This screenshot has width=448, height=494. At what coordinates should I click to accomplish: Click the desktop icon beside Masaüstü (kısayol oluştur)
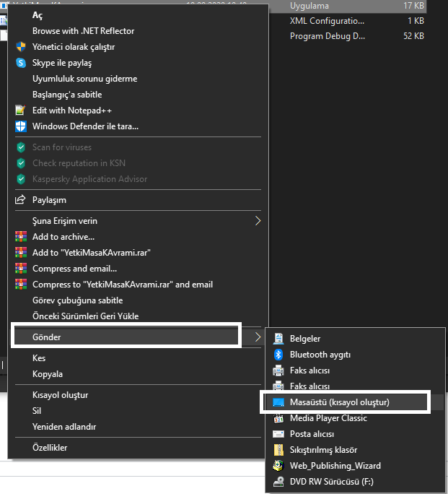point(278,402)
